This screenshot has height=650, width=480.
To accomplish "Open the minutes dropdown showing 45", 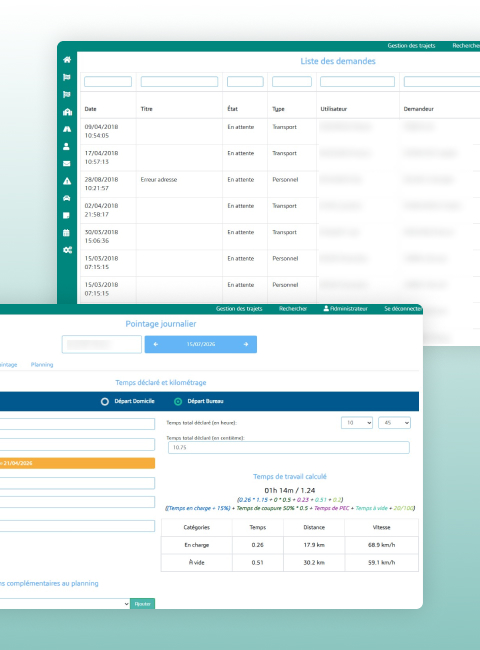I will coord(394,423).
